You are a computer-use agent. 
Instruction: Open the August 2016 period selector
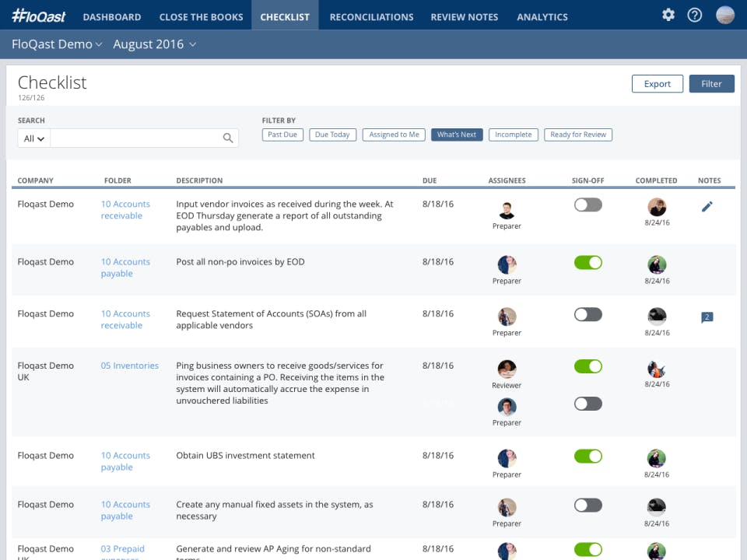pos(153,44)
